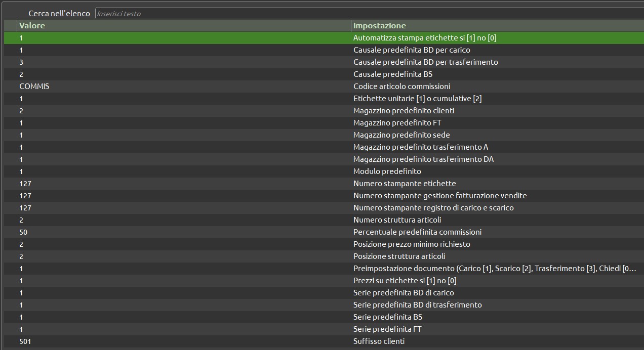Select 'Numero stampante etichette' row
Image resolution: width=644 pixels, height=350 pixels.
[405, 184]
